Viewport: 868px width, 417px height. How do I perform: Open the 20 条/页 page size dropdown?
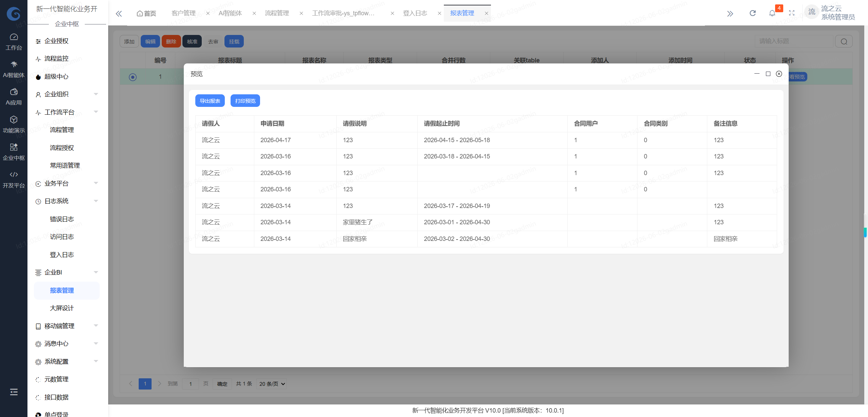272,384
